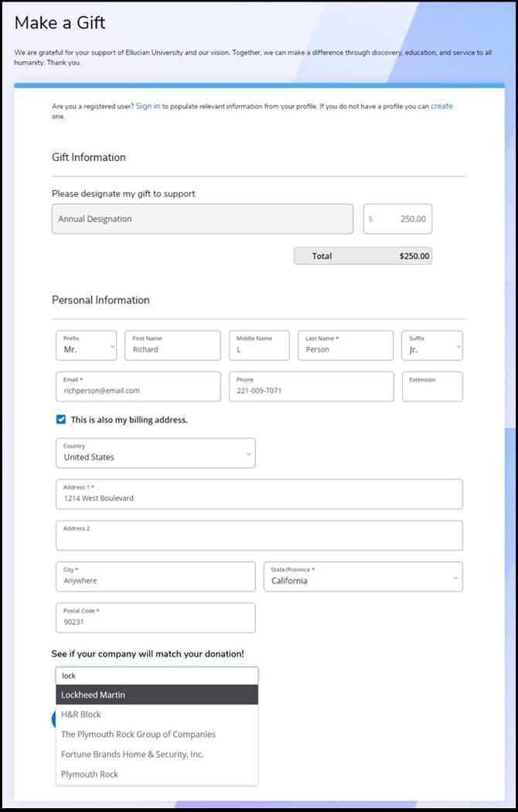This screenshot has width=518, height=812.
Task: Open the Suffix dropdown
Action: [x=432, y=346]
